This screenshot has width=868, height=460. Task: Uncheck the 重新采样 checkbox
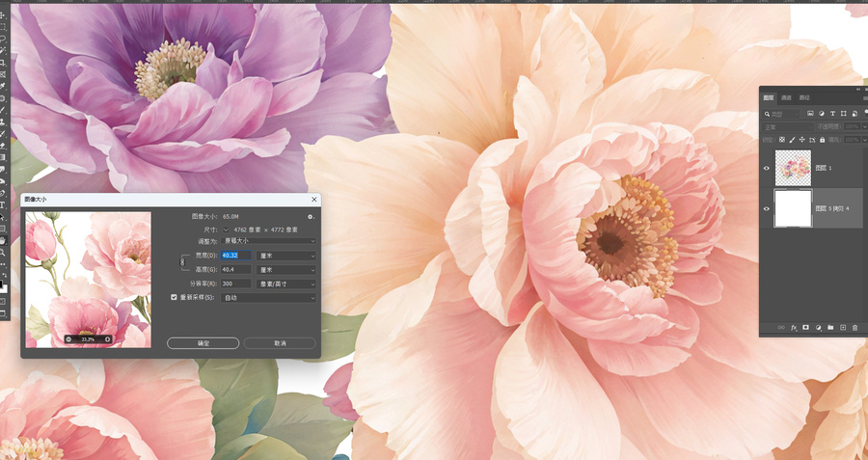point(174,297)
